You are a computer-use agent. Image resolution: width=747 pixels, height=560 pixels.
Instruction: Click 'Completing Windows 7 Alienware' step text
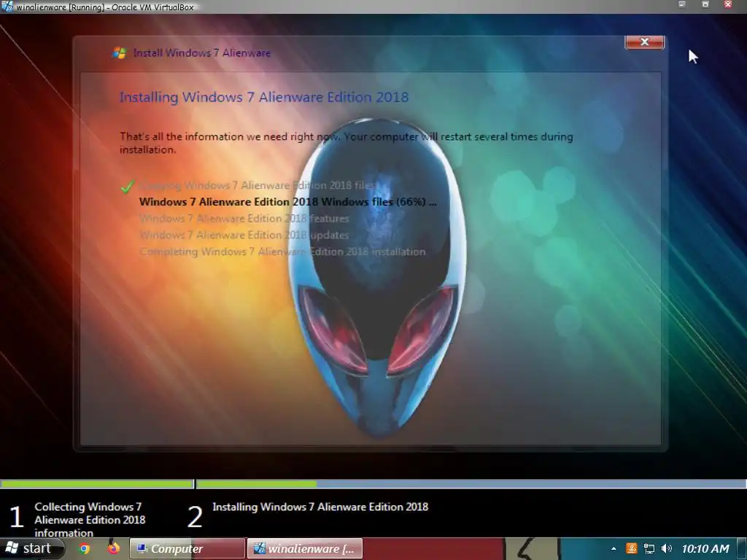[282, 252]
